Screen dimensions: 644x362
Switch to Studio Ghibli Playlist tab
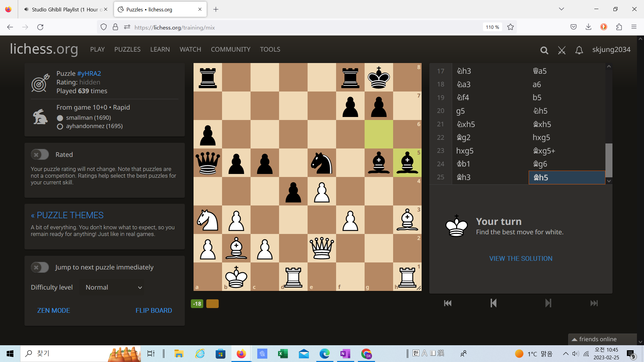65,9
